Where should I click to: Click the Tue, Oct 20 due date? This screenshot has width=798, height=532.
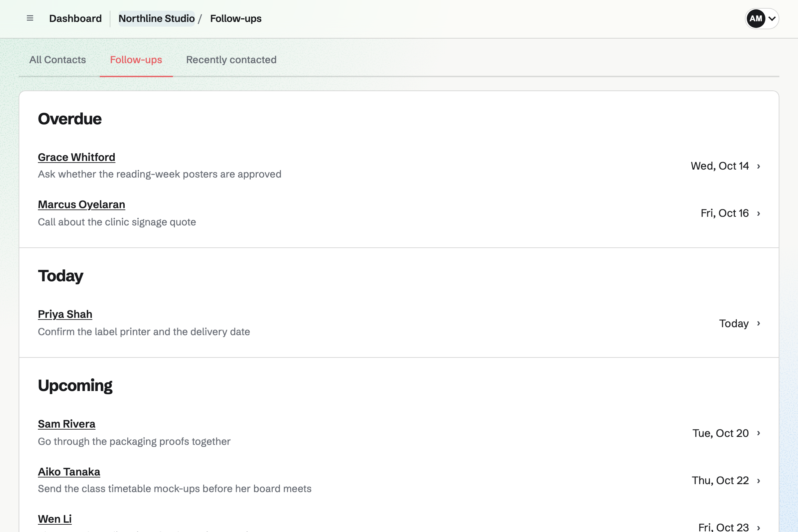pyautogui.click(x=721, y=433)
